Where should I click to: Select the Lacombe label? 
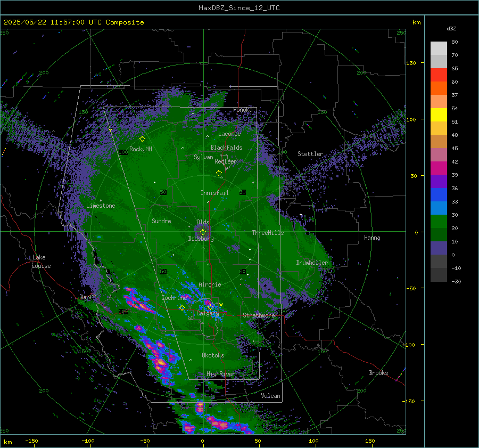229,134
